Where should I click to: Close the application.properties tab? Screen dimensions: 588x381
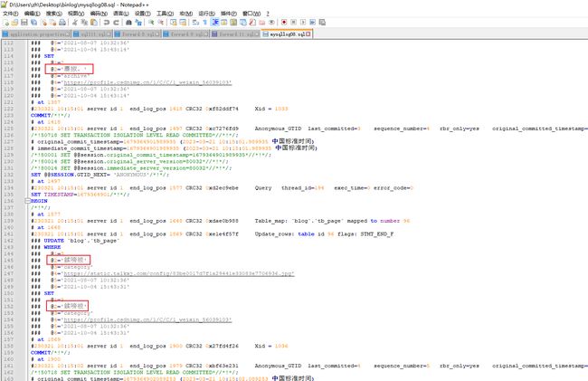click(x=68, y=34)
